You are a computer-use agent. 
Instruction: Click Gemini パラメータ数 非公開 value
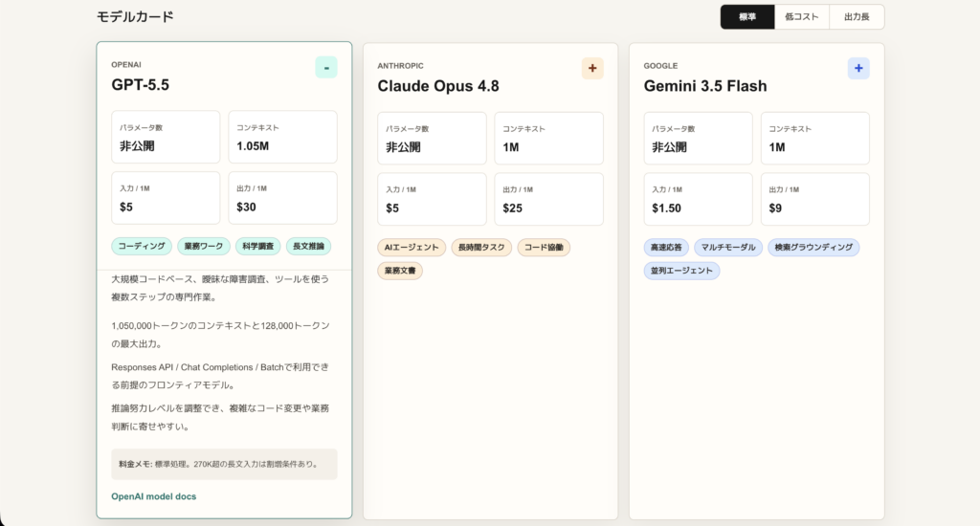point(670,147)
